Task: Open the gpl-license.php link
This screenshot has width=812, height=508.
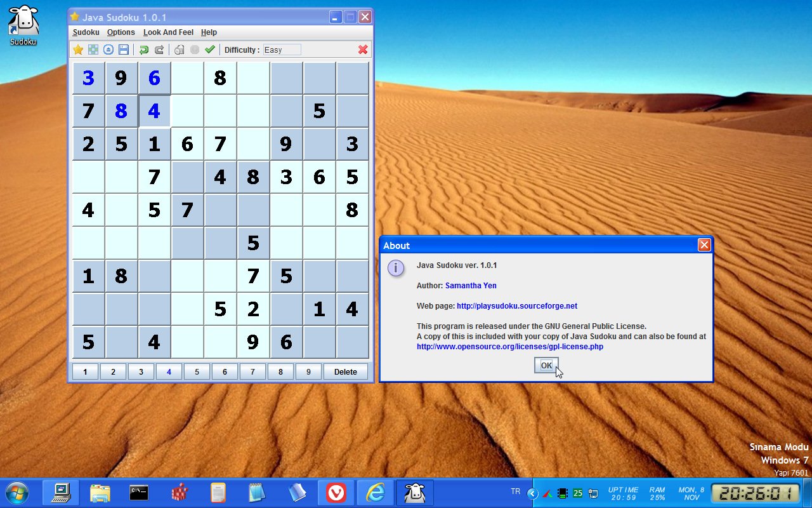Action: [510, 347]
